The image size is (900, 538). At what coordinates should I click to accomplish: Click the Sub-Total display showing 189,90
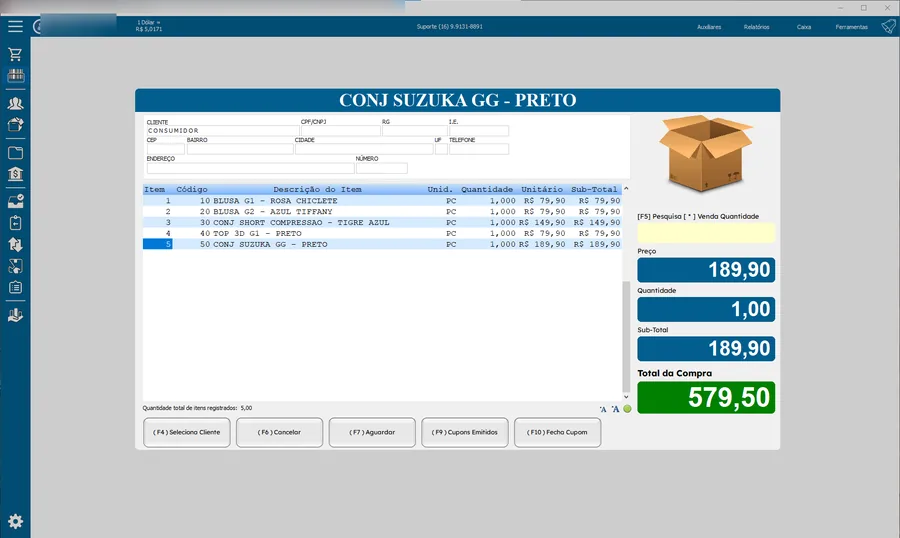pos(706,349)
